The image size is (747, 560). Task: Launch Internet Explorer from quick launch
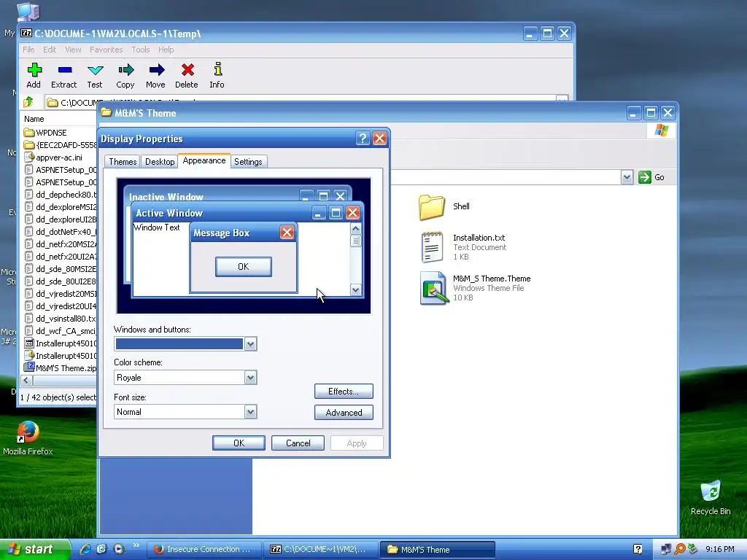click(85, 549)
